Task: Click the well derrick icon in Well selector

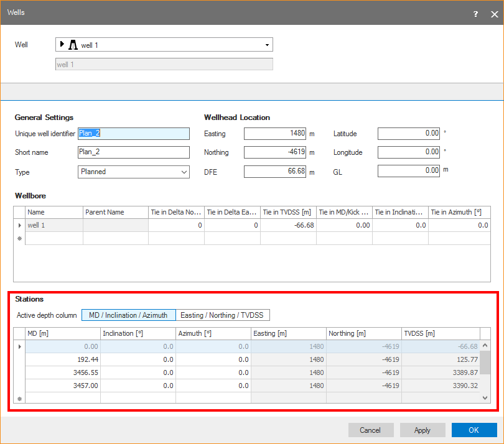Action: [x=72, y=45]
